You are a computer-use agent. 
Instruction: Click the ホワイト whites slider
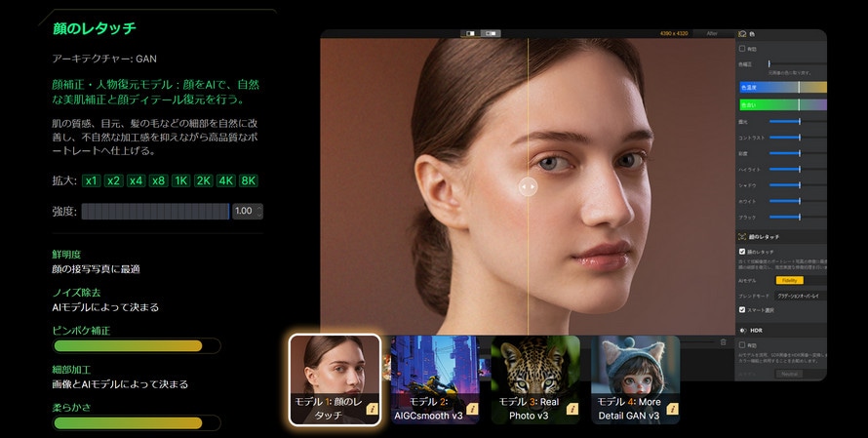[798, 202]
